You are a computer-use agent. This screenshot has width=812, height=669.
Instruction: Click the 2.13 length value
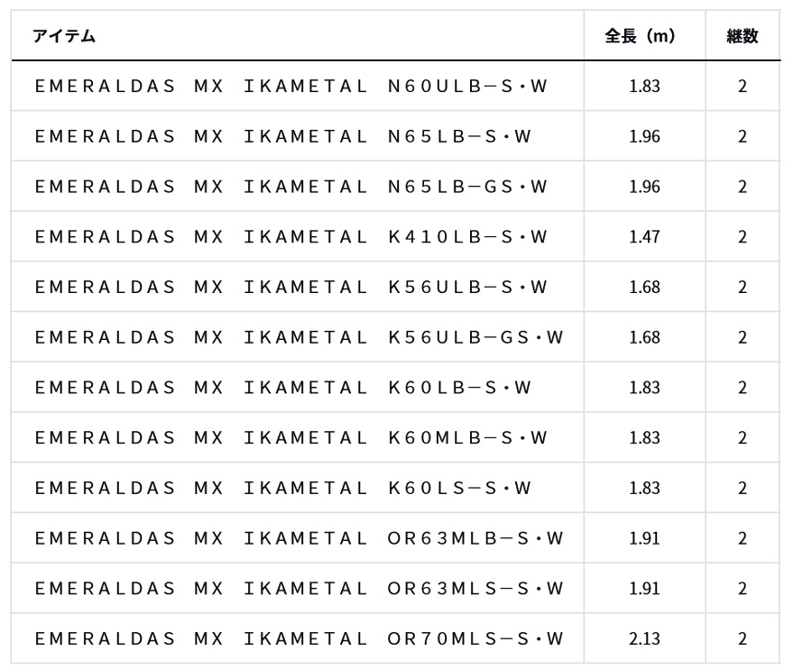644,639
